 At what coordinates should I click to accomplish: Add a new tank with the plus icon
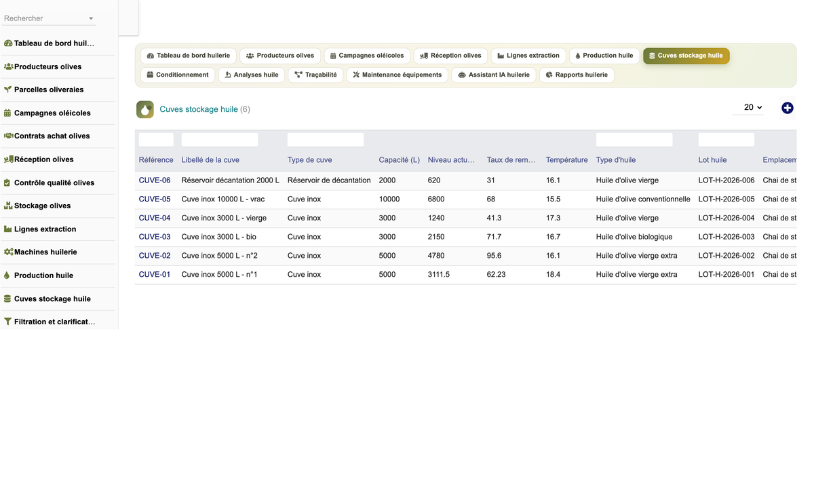(788, 108)
